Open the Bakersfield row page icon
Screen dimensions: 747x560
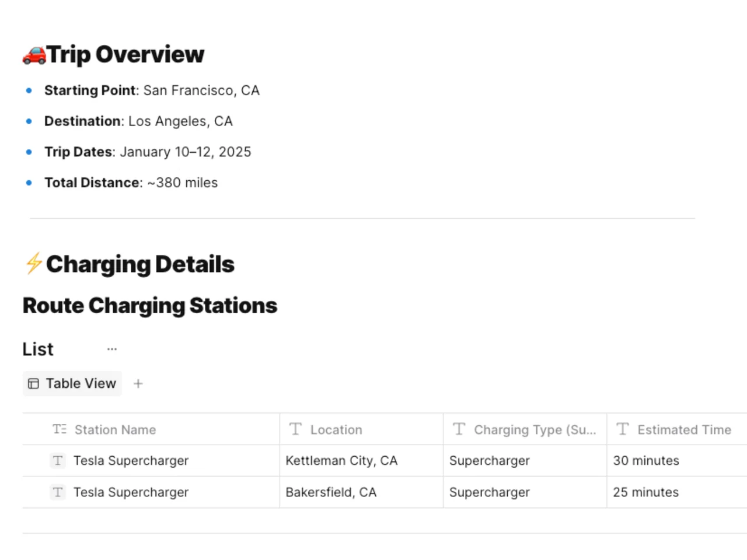(x=58, y=492)
